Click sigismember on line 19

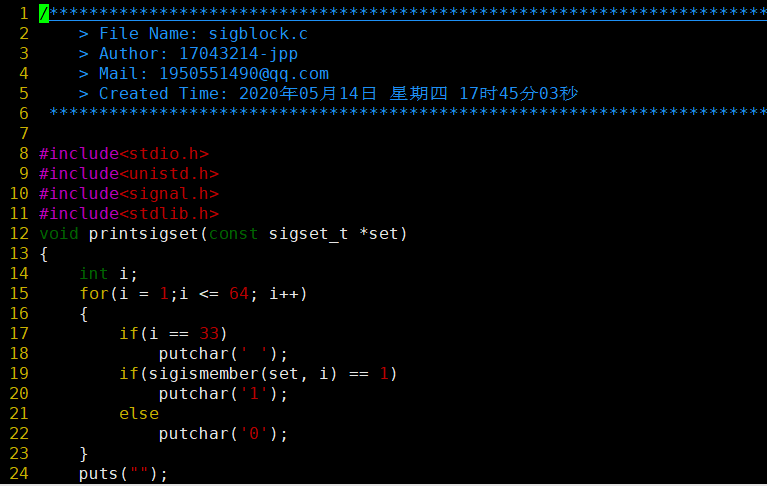click(203, 374)
